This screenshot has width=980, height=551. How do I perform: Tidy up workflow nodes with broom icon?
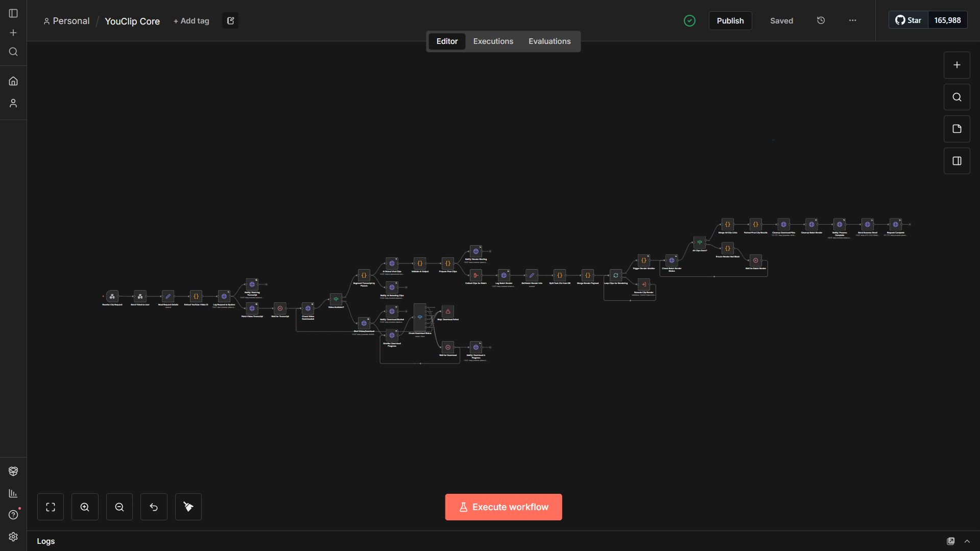[x=188, y=507]
